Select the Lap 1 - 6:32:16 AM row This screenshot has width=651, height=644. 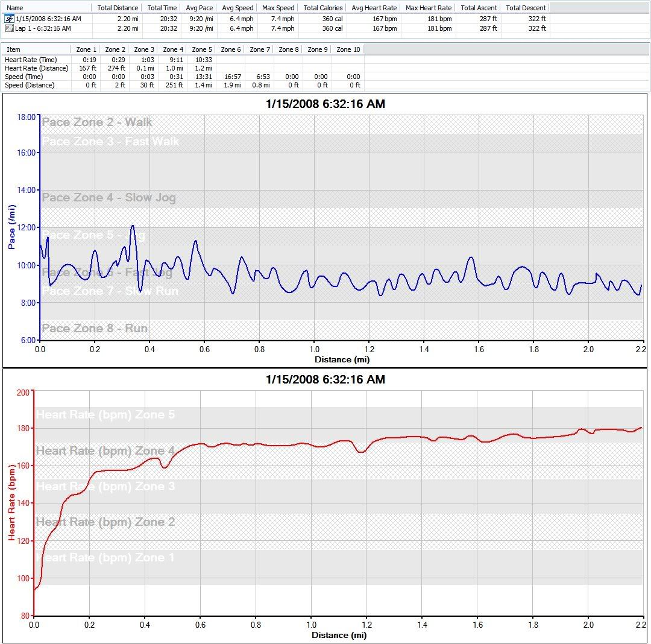coord(43,28)
